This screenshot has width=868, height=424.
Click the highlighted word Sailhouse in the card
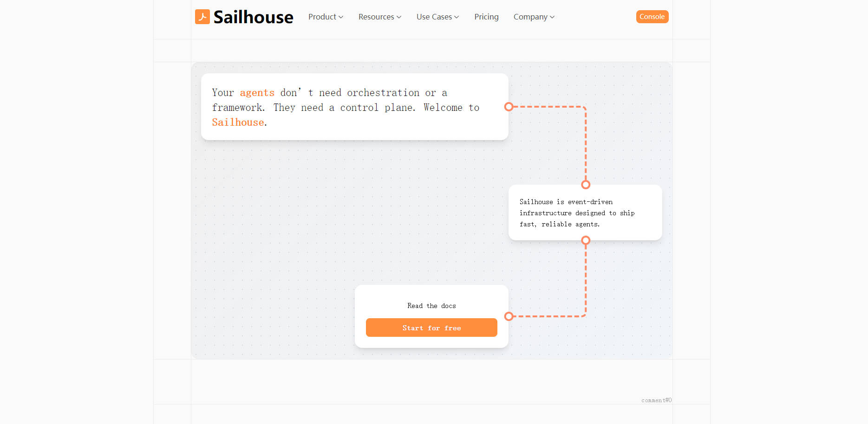tap(237, 122)
